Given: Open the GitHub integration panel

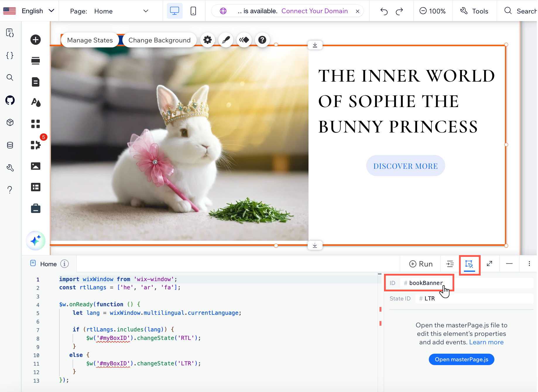Looking at the screenshot, I should click(x=10, y=100).
